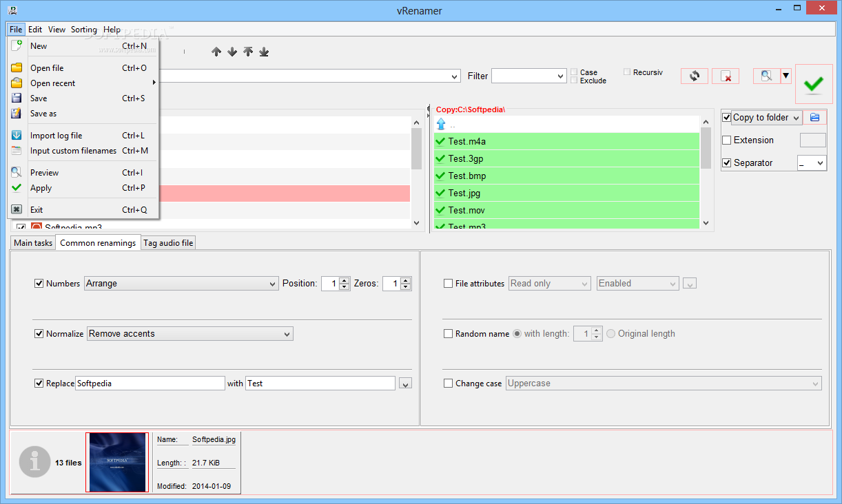Expand the Open recent submenu
Viewport: 842px width, 504px height.
[x=84, y=83]
